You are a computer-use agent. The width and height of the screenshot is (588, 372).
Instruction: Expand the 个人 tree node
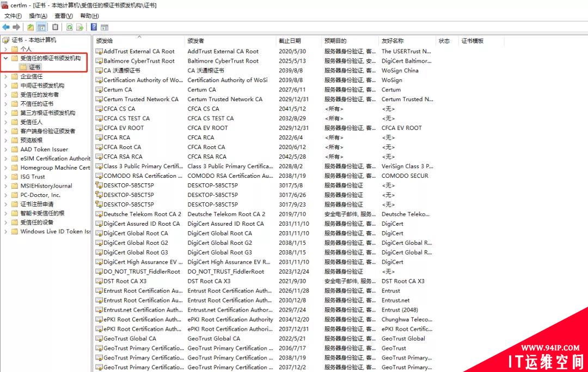click(x=5, y=49)
